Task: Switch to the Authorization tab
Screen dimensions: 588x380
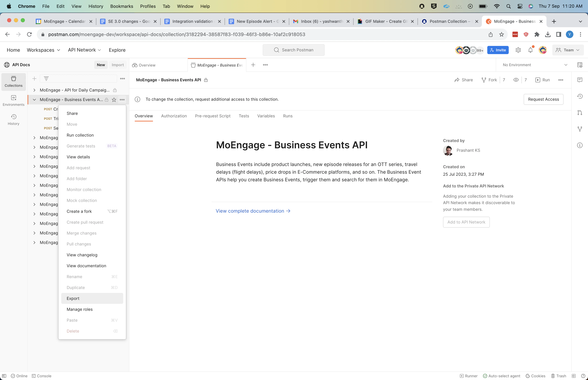Action: (x=174, y=116)
